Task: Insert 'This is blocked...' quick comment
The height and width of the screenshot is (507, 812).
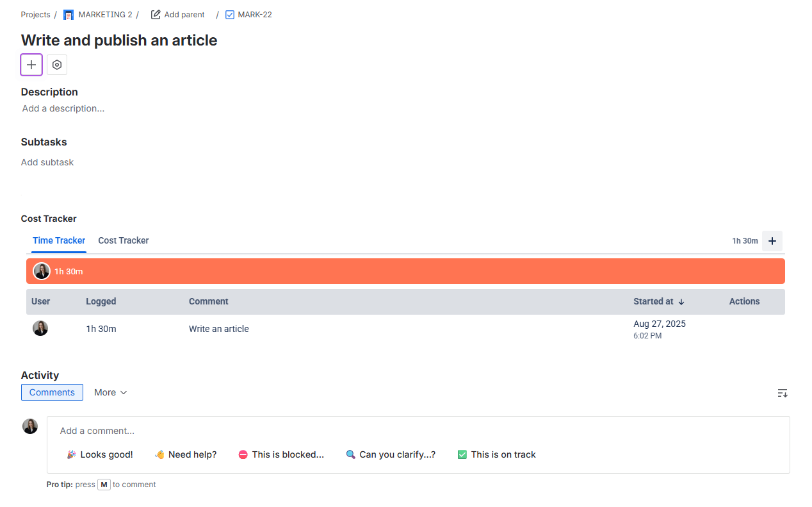Action: coord(280,454)
